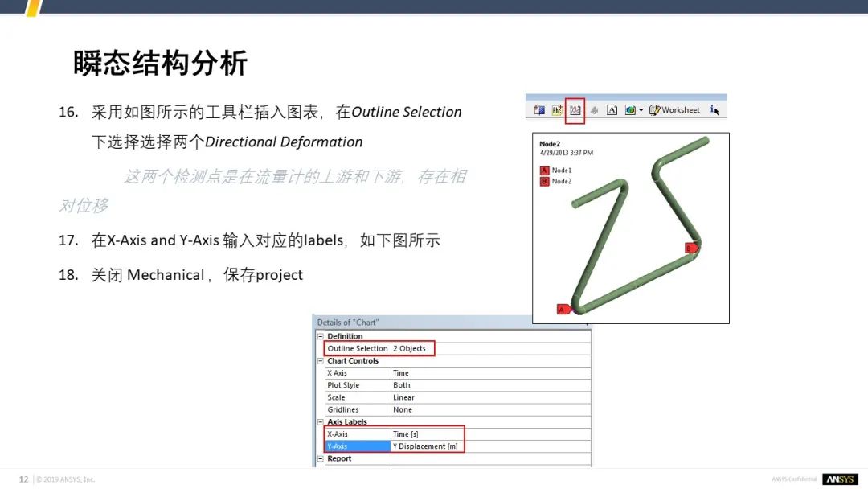Click the greyed-out toolbar icon

[x=594, y=110]
